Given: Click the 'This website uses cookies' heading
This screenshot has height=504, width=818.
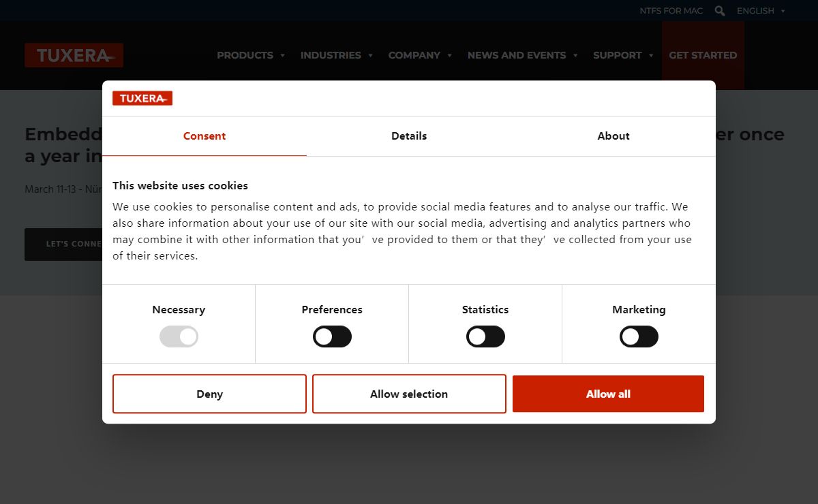Looking at the screenshot, I should click(x=180, y=185).
